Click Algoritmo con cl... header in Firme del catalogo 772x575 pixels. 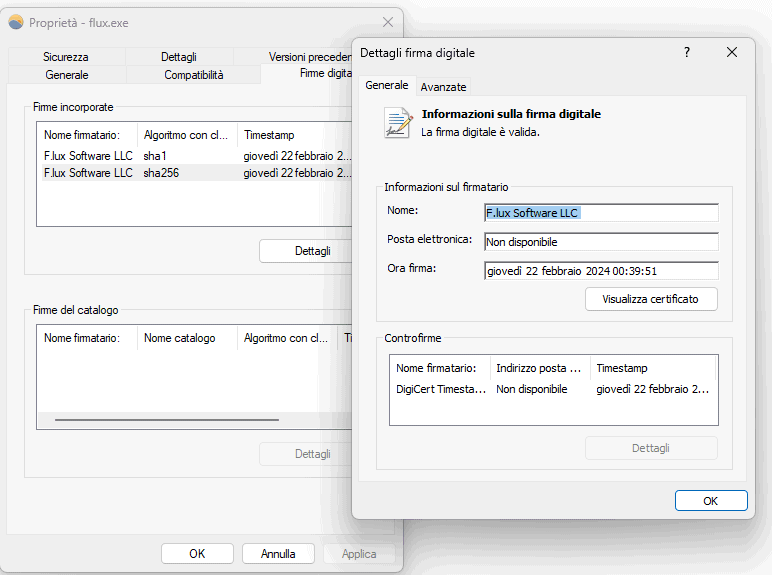click(x=288, y=338)
